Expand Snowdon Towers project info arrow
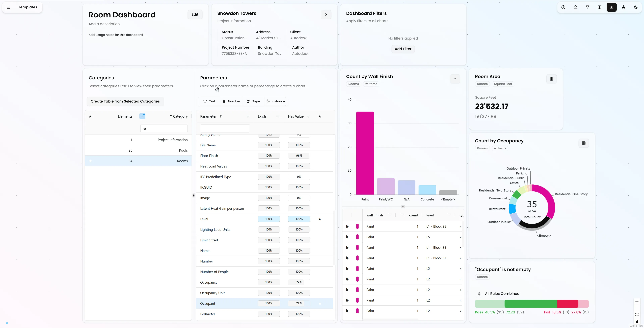The width and height of the screenshot is (644, 328). pyautogui.click(x=326, y=14)
